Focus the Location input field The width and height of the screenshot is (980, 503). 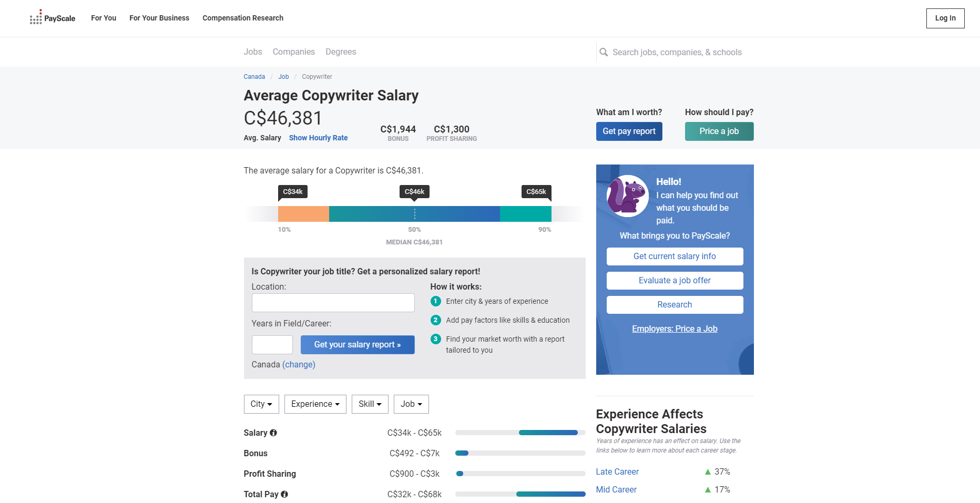click(x=333, y=303)
